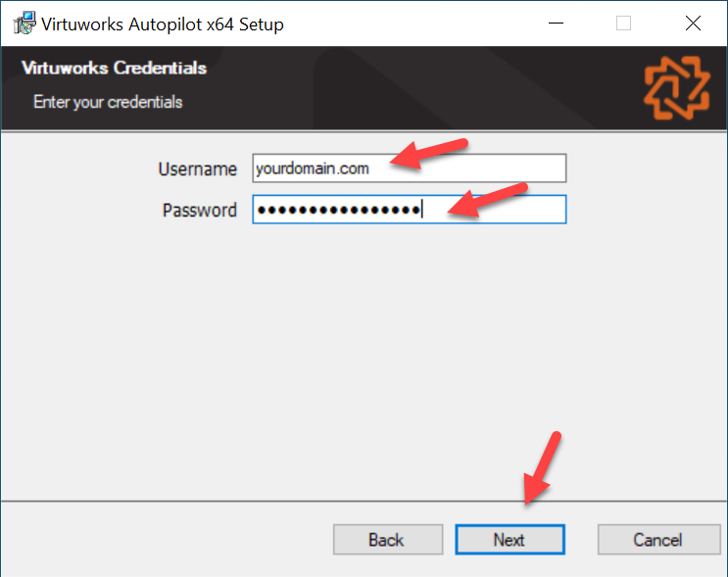Close the Virtuworks Autopilot Setup window
The image size is (728, 577).
pos(693,23)
